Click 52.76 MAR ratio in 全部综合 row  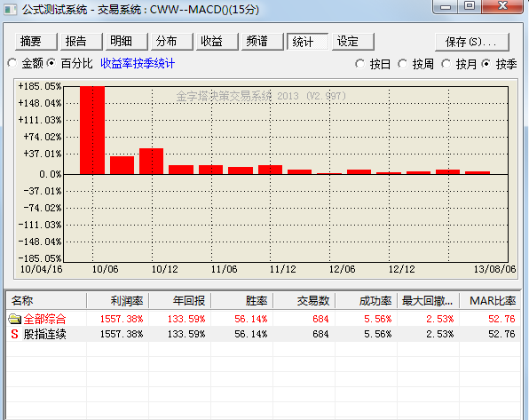pyautogui.click(x=501, y=319)
